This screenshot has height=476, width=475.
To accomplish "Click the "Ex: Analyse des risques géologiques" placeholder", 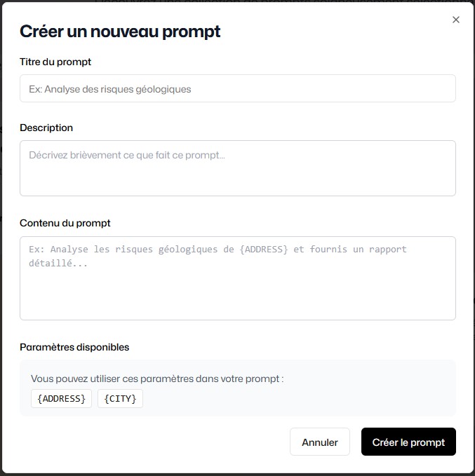I will click(110, 89).
